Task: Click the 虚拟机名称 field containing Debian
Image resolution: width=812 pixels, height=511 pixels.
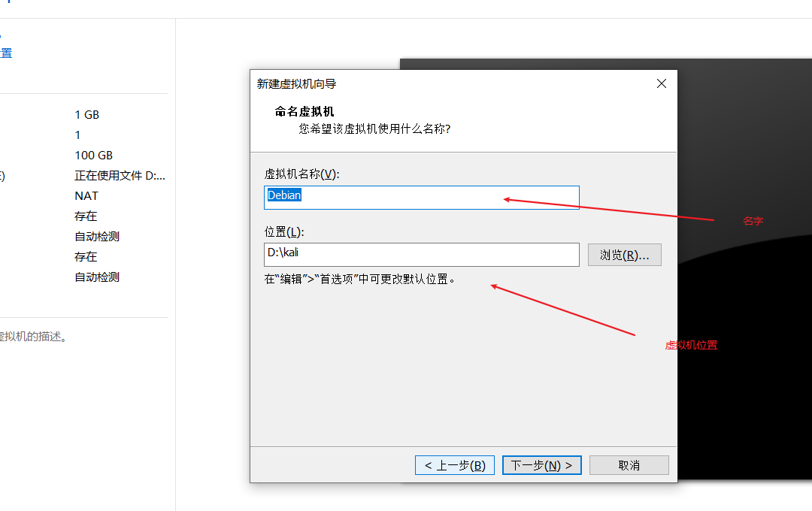Action: 422,197
